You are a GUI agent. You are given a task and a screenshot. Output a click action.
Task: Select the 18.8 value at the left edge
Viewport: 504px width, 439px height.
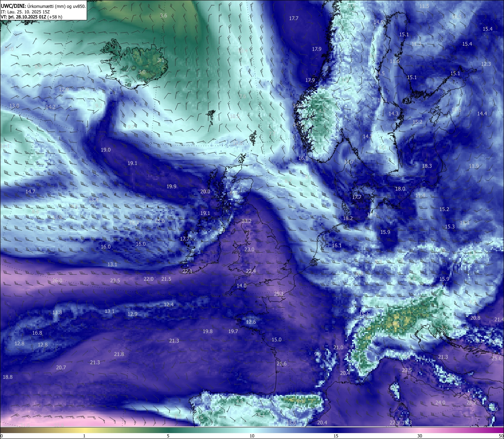pyautogui.click(x=7, y=377)
